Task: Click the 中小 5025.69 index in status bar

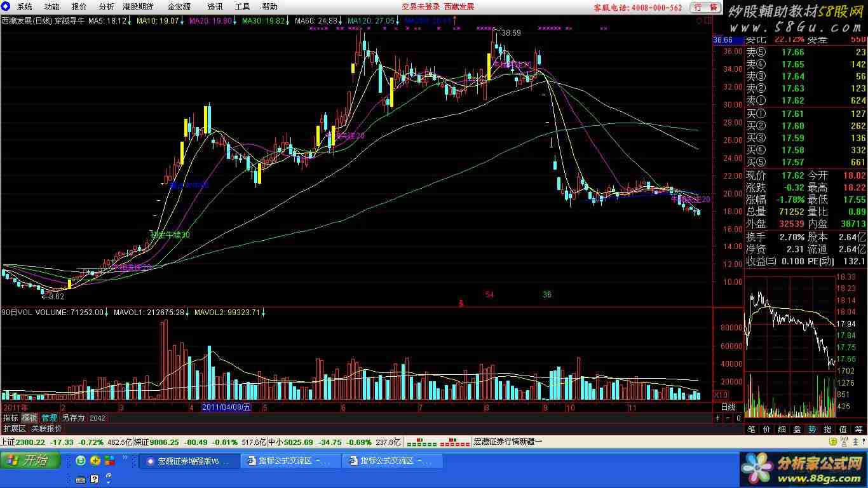Action: 290,442
